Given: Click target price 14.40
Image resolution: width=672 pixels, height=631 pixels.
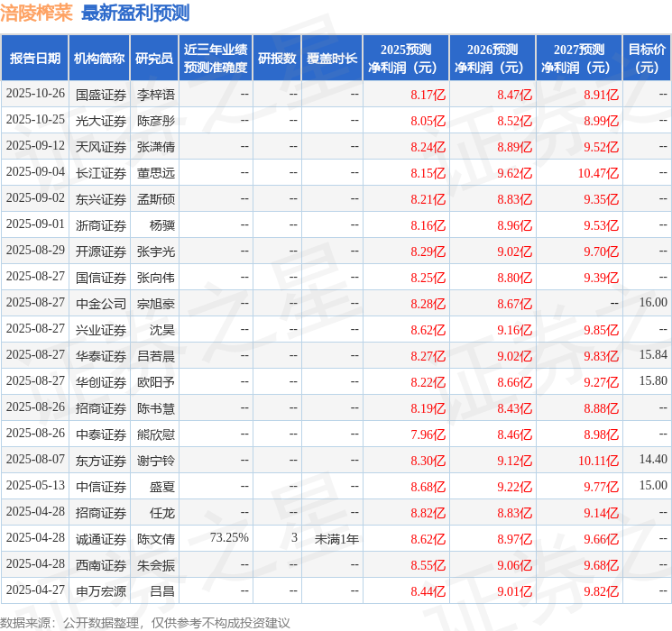Looking at the screenshot, I should (653, 459).
